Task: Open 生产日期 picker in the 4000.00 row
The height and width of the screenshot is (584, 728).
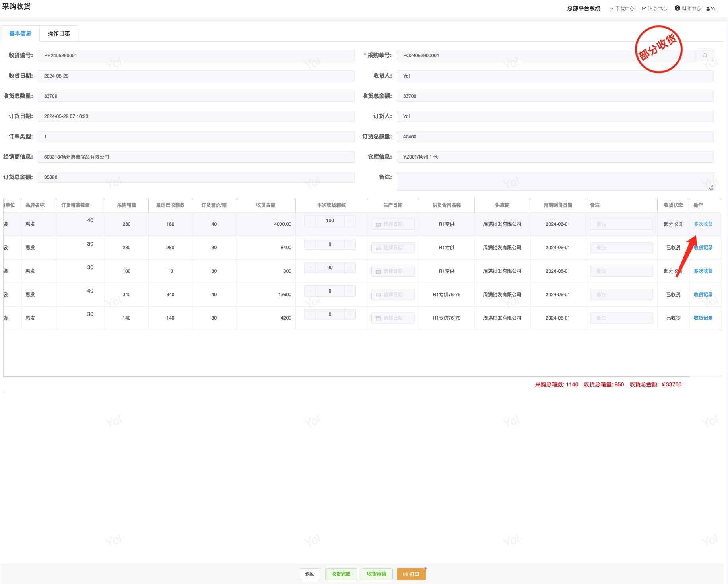Action: coord(393,224)
